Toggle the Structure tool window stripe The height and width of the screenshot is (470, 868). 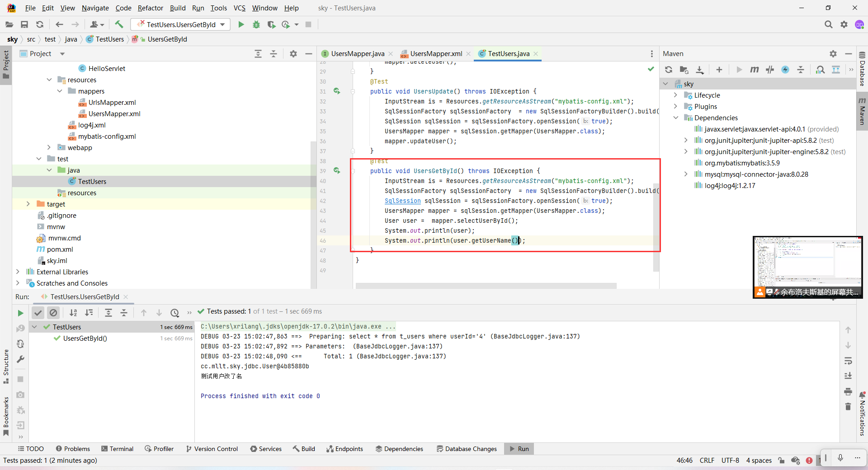[x=6, y=367]
